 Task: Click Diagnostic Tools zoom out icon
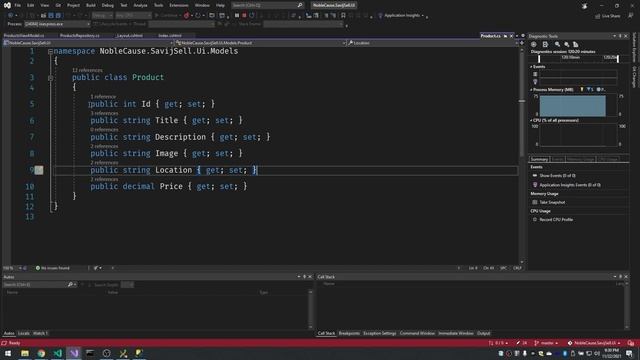567,44
